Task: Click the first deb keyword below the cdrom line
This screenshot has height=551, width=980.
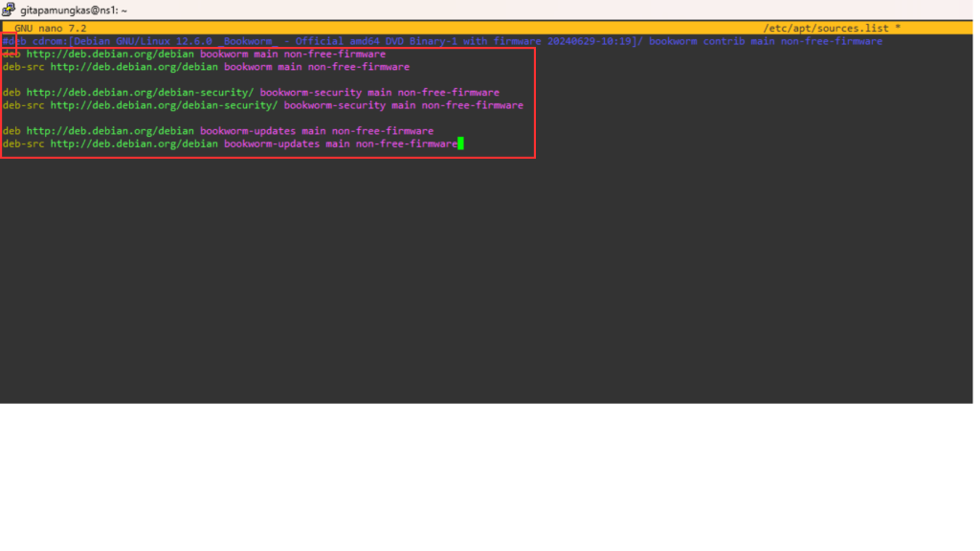Action: coord(11,55)
